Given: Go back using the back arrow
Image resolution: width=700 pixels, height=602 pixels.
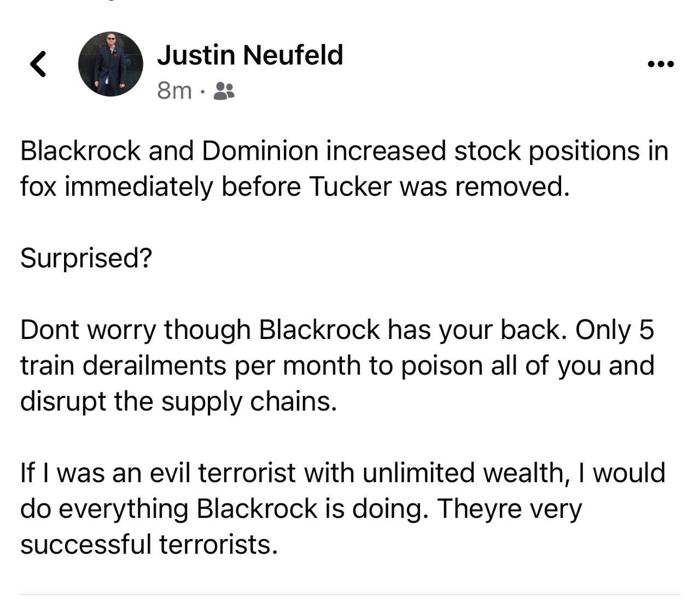Looking at the screenshot, I should point(37,64).
